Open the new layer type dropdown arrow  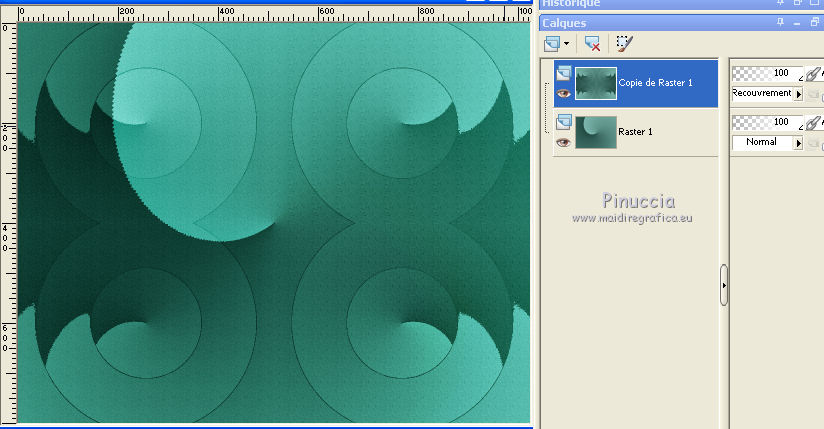[566, 44]
